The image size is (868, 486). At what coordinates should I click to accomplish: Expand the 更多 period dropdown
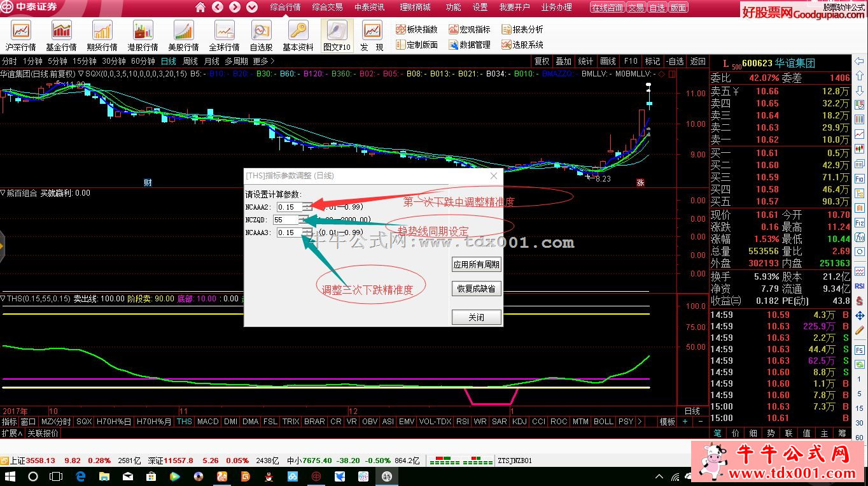263,61
